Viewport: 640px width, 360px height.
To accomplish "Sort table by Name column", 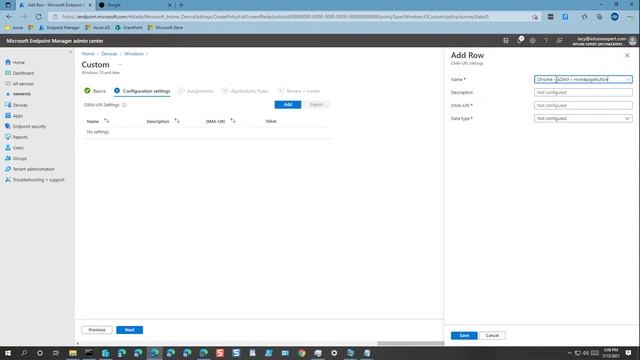I will pos(98,121).
